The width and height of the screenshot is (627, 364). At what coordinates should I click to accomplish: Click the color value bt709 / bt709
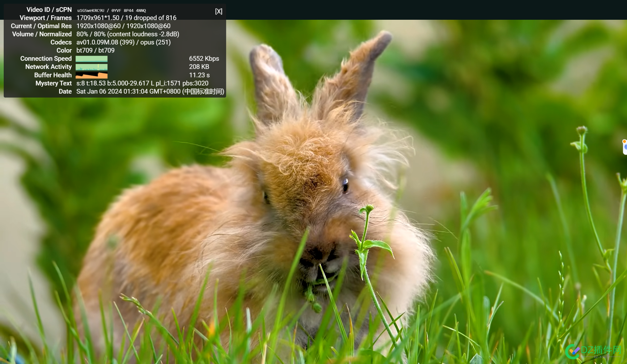pyautogui.click(x=95, y=50)
